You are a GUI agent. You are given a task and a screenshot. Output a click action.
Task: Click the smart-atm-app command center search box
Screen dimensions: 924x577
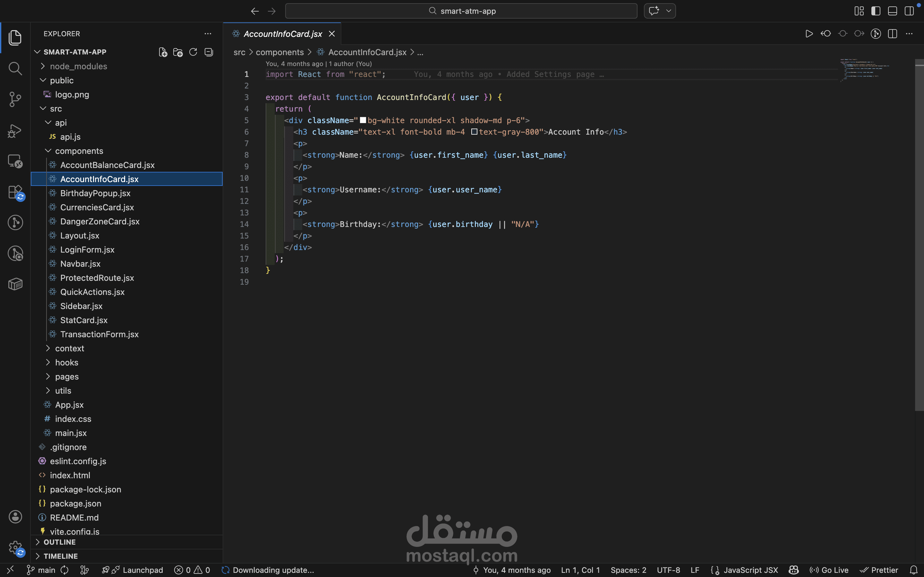[461, 11]
